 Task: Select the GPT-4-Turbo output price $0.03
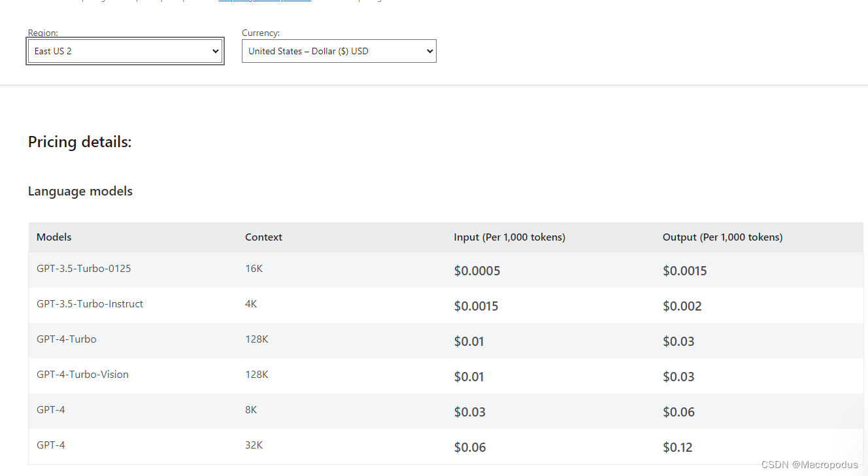coord(678,341)
